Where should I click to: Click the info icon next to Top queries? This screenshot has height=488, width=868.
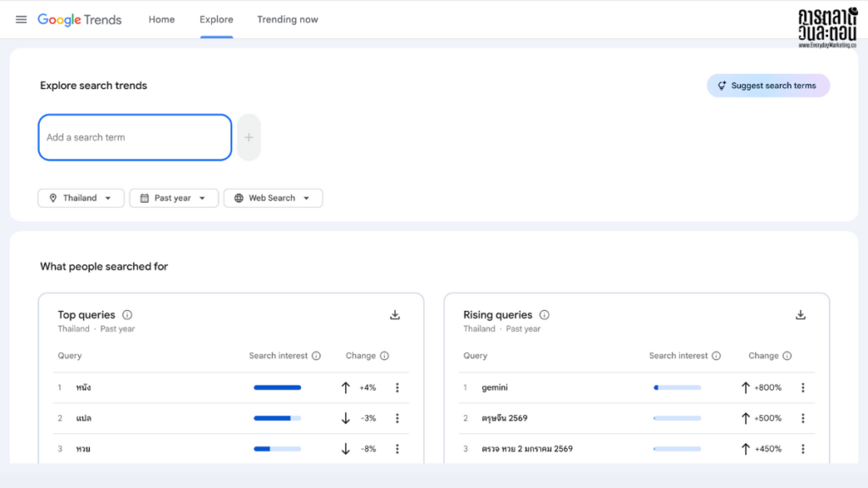126,314
